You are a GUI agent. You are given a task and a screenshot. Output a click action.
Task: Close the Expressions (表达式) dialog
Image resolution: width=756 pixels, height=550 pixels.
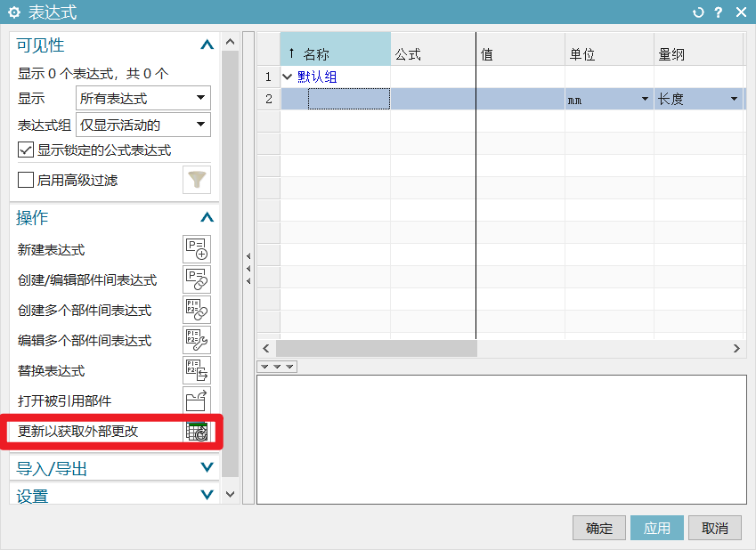tap(741, 12)
